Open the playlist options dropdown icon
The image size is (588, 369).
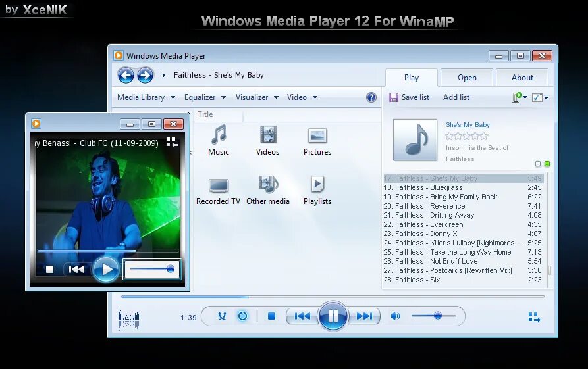[520, 97]
